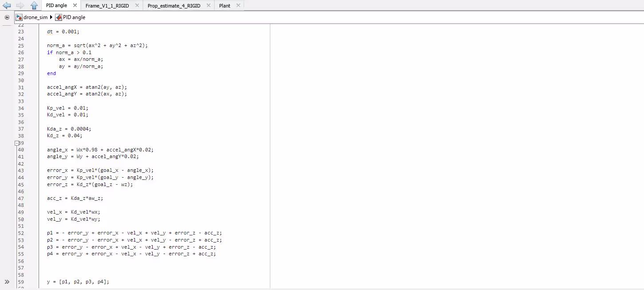This screenshot has width=644, height=290.
Task: Open breadcrumb arrow after drone_sim
Action: [51, 17]
